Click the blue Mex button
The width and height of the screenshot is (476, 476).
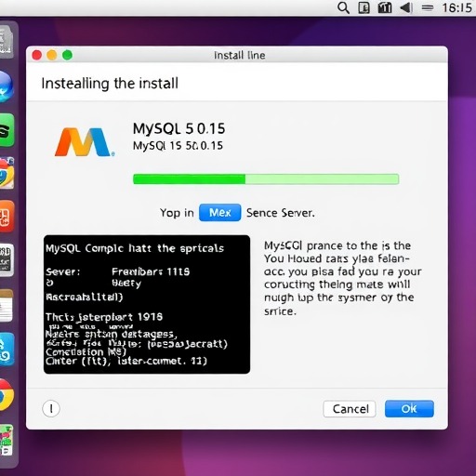coord(219,213)
